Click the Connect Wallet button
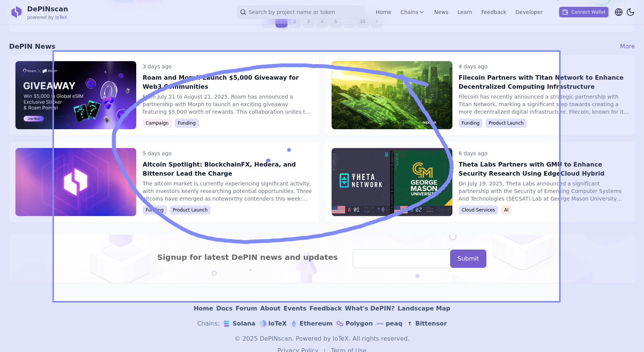This screenshot has height=352, width=644. (584, 12)
